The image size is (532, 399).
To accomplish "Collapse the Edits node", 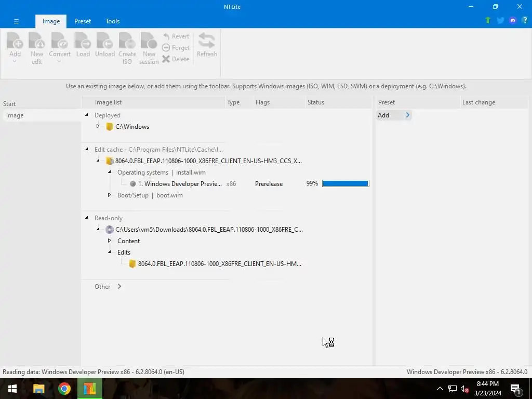I will click(110, 252).
